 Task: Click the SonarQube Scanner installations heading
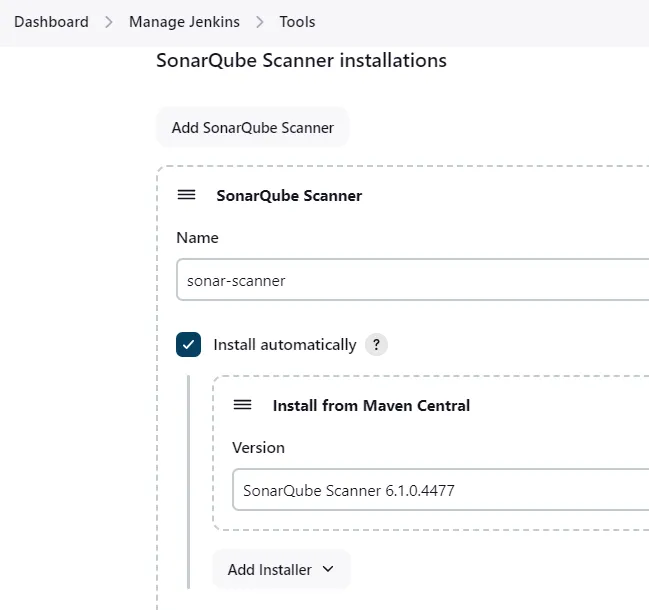(x=301, y=60)
